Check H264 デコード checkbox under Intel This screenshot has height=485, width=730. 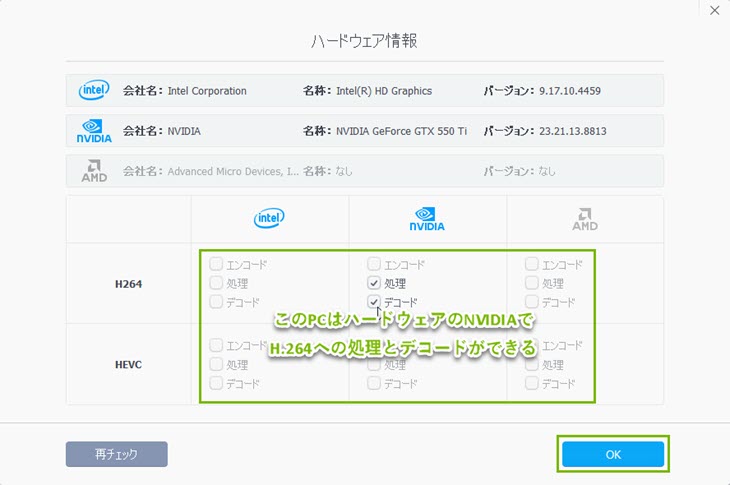pos(216,302)
